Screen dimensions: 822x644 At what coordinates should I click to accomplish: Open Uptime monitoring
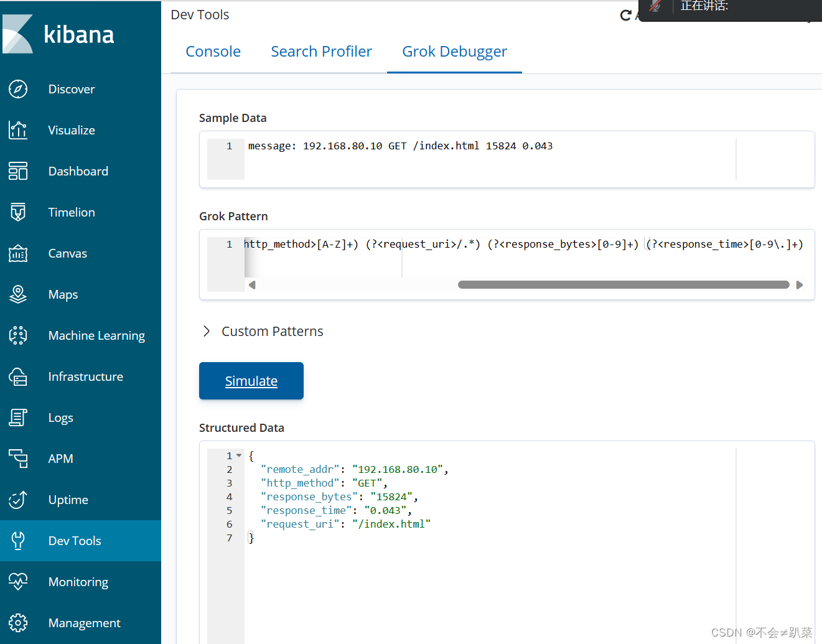pyautogui.click(x=81, y=500)
